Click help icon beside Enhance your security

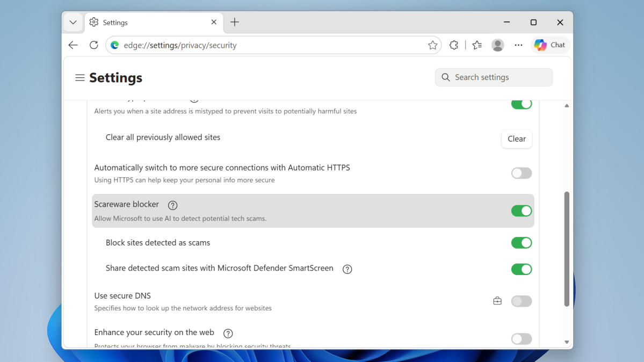point(228,333)
